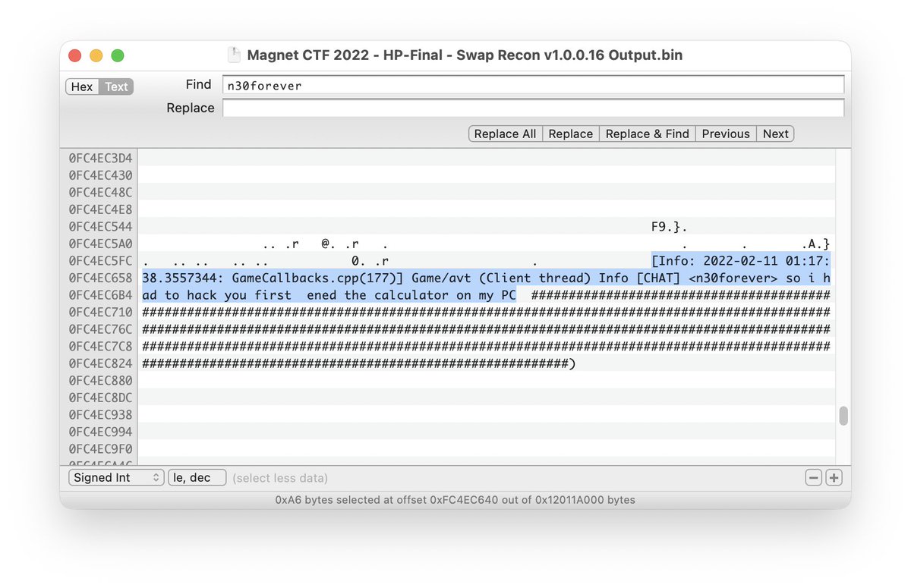Select offset 0FC4EC76C in address column
Screen dimensions: 911x588
pos(100,329)
